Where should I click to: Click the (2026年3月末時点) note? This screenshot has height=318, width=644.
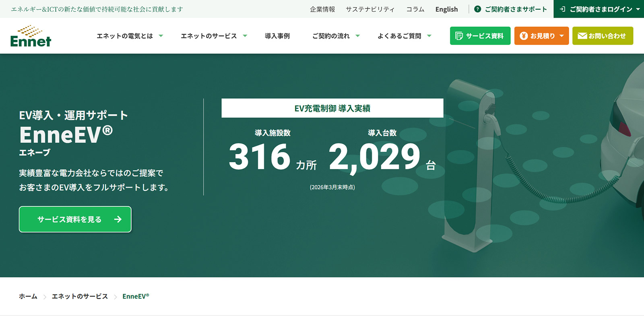(x=332, y=187)
